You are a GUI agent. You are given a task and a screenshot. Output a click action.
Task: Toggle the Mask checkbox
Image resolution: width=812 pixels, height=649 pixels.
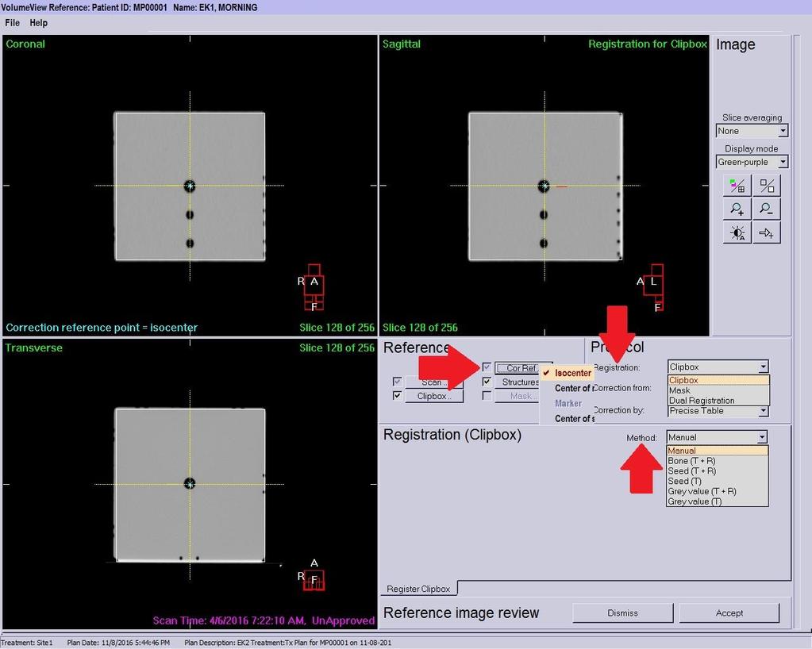[x=487, y=396]
